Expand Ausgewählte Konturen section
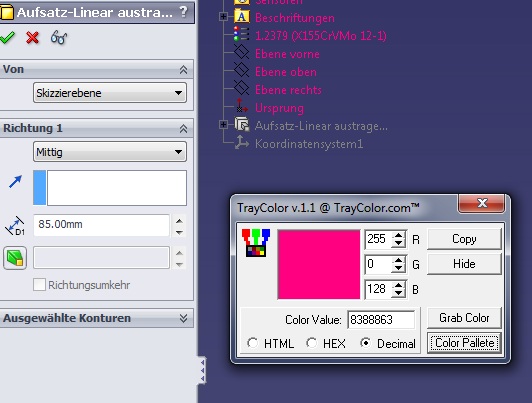Screen dimensions: 532x403 183,318
